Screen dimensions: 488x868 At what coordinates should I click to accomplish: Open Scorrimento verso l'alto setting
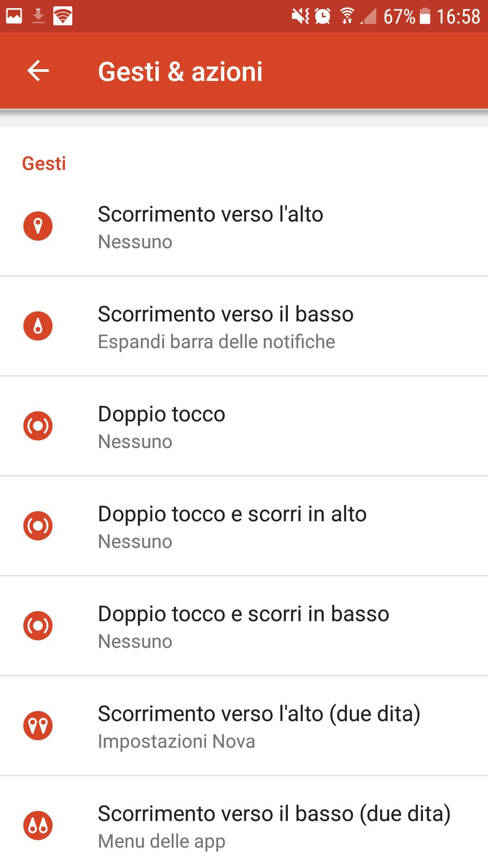pos(211,214)
